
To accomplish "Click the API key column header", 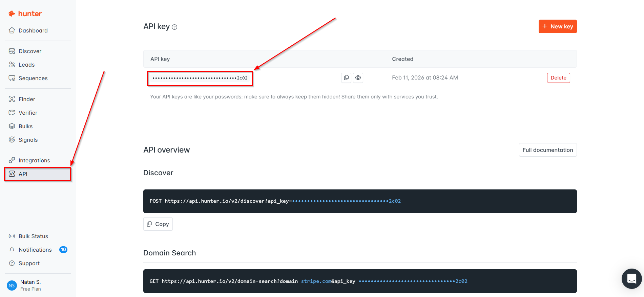I will pos(160,59).
